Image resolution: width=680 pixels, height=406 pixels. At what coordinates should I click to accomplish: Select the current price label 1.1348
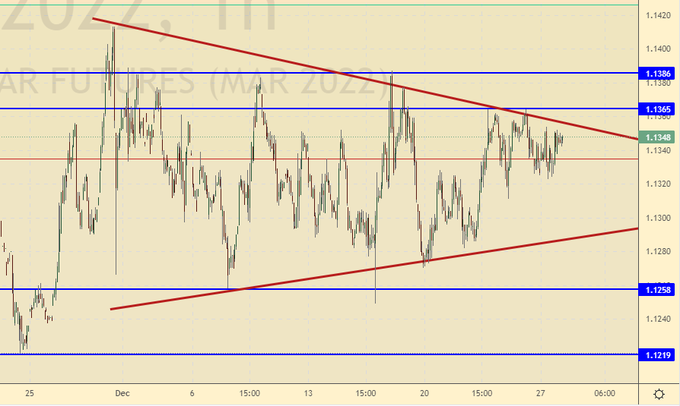tap(658, 137)
